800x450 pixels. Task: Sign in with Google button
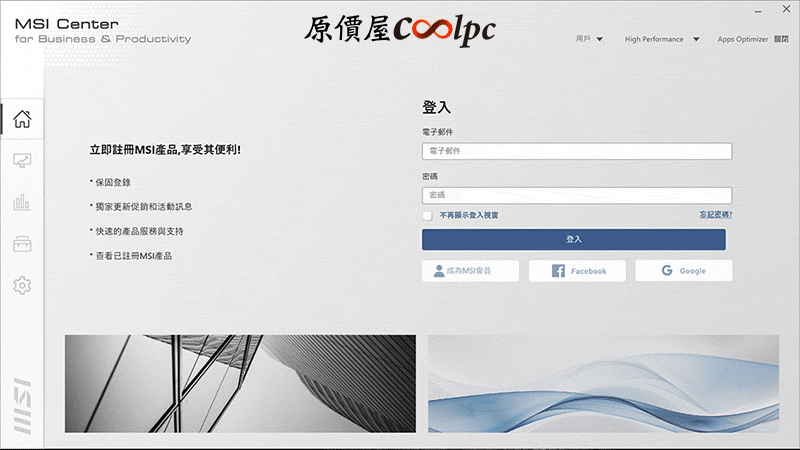(684, 271)
